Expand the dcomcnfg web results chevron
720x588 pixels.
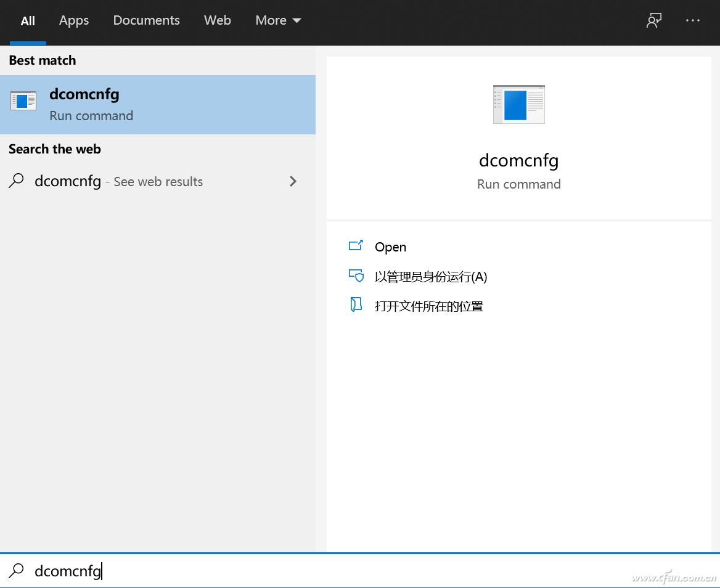(293, 181)
